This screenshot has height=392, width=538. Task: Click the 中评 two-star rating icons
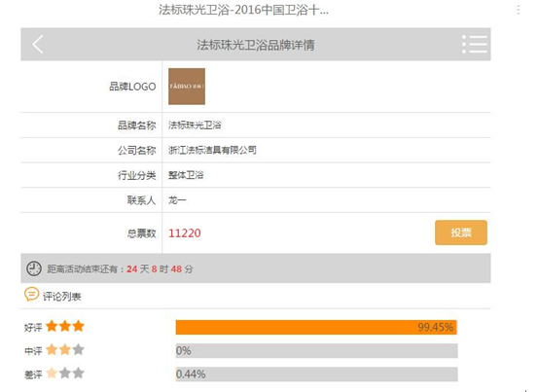click(65, 350)
